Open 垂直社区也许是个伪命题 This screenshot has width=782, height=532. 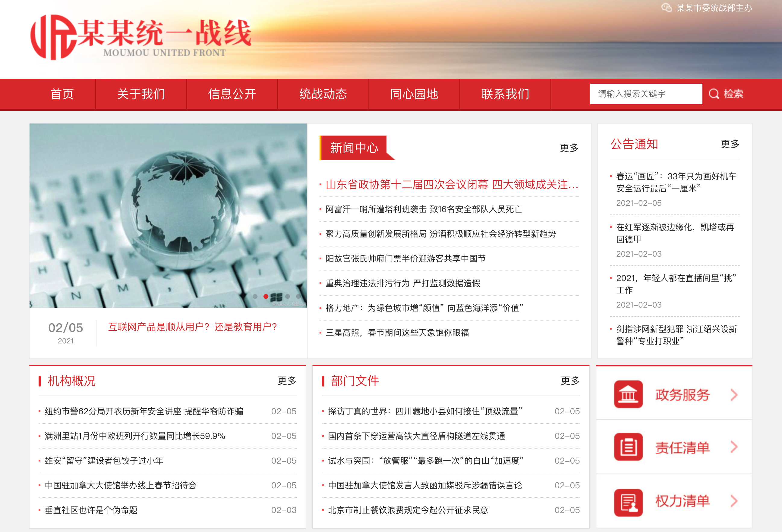[91, 510]
